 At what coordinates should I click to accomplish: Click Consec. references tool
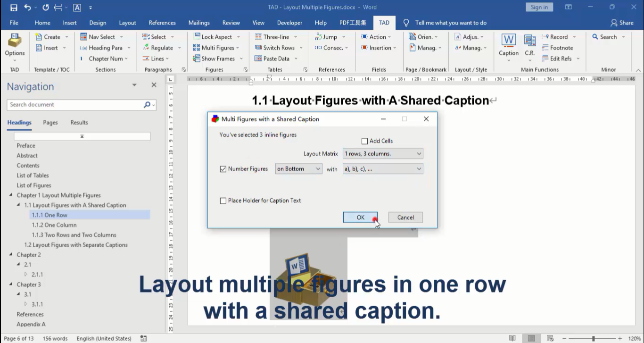[x=331, y=48]
